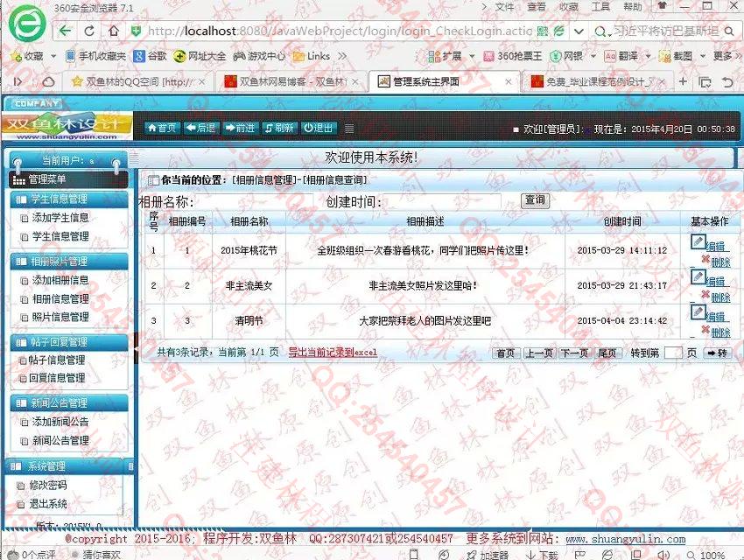Viewport: 744px width, 560px height.
Task: Open 下载 downloads in status bar
Action: click(543, 554)
